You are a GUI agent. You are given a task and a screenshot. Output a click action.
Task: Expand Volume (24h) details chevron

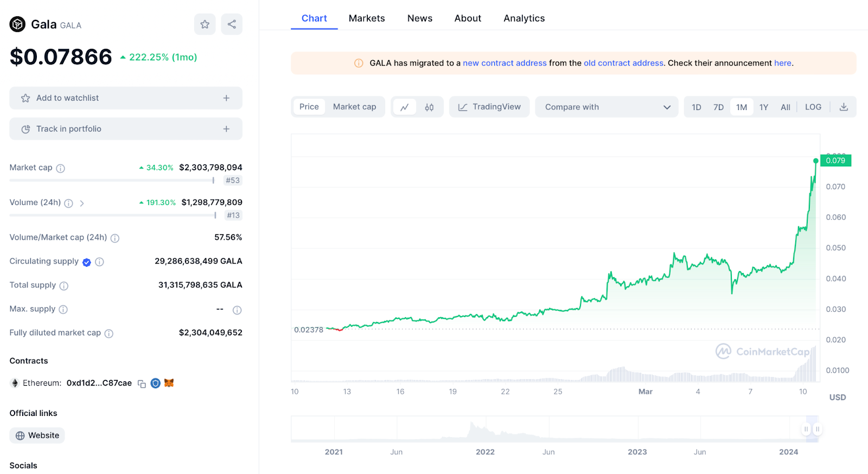(82, 203)
